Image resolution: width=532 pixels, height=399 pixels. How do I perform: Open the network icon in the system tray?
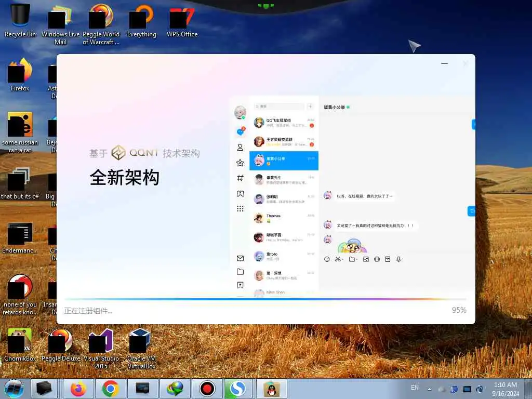point(467,389)
